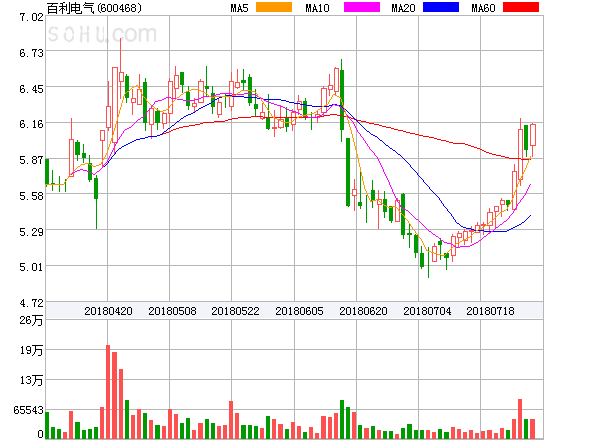
Task: Click the last candlestick on the chart
Action: coord(533,139)
